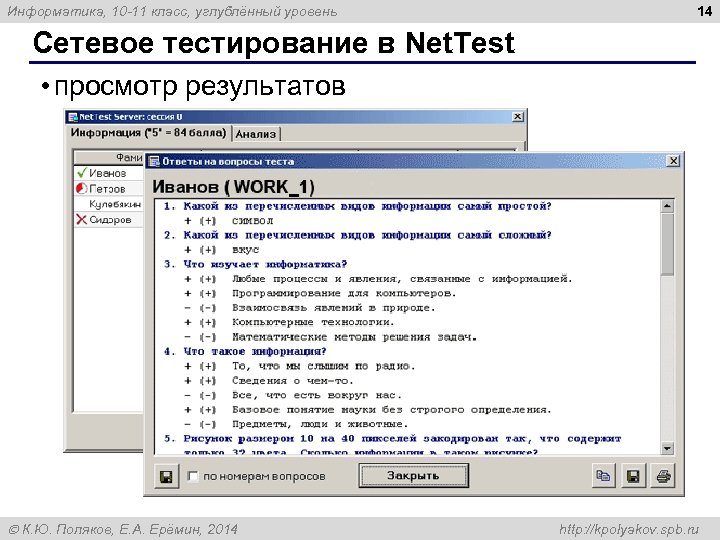Click the vertical scrollbar thumb in answers window

tap(668, 244)
